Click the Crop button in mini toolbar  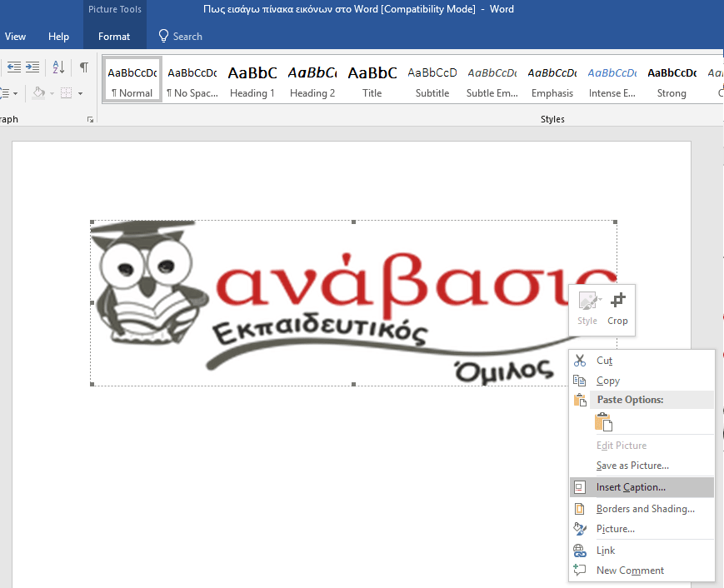click(x=618, y=309)
